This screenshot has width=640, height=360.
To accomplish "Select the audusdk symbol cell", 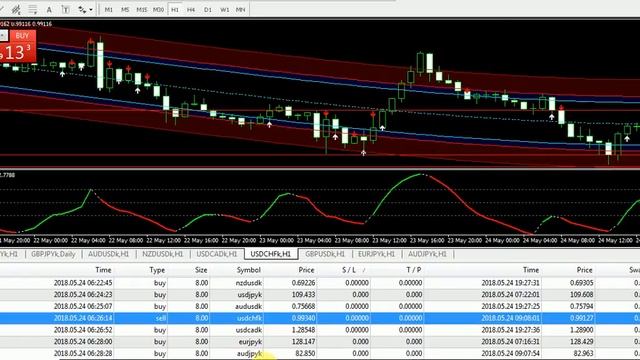I will click(x=249, y=306).
